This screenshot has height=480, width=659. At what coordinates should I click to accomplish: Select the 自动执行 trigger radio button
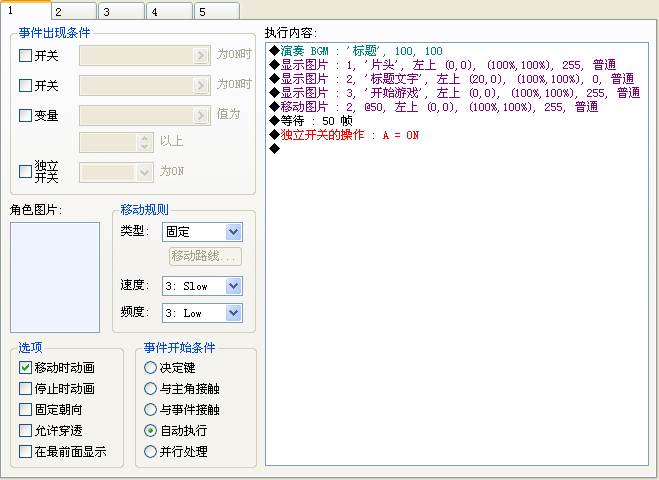150,430
